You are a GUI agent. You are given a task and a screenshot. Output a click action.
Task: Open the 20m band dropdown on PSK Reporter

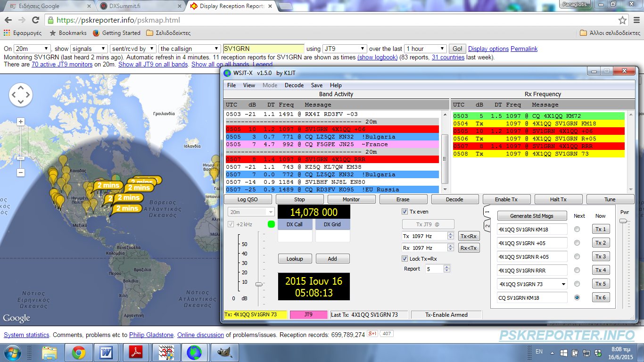tap(32, 49)
